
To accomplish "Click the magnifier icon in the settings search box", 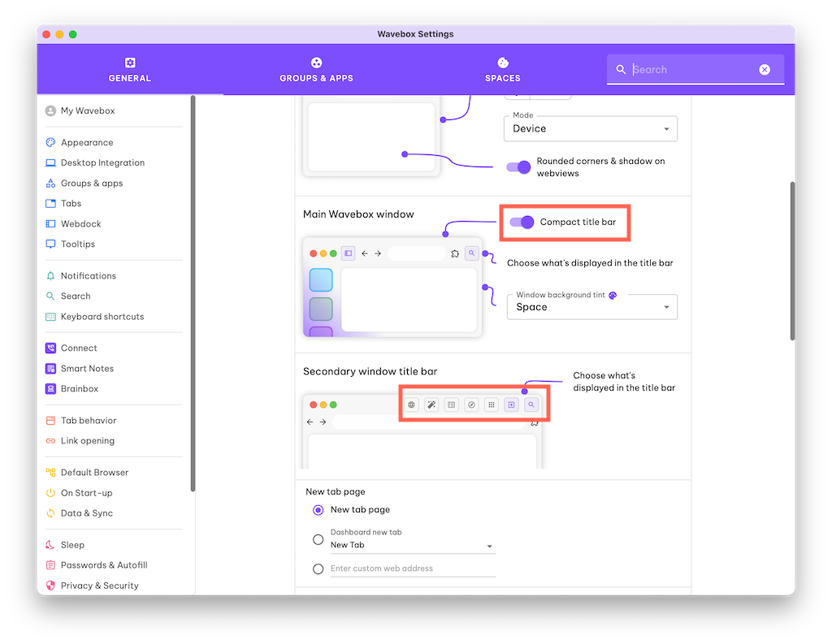I will click(x=621, y=70).
